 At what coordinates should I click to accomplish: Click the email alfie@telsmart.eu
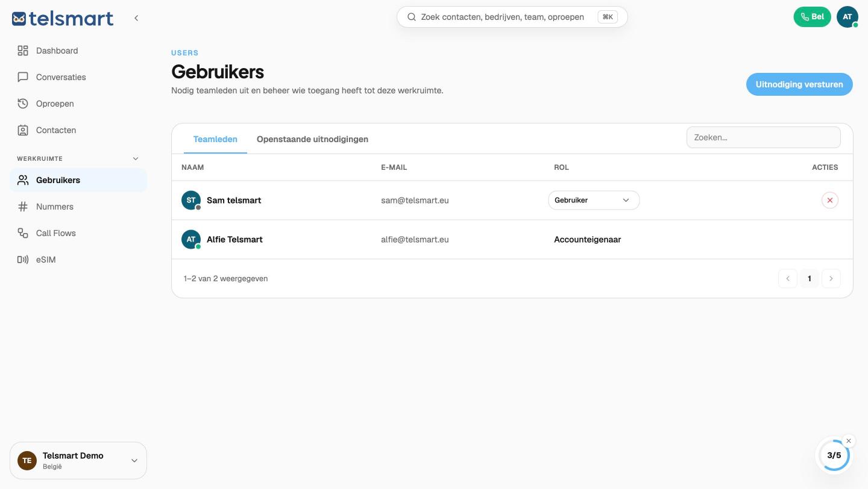[x=415, y=239]
